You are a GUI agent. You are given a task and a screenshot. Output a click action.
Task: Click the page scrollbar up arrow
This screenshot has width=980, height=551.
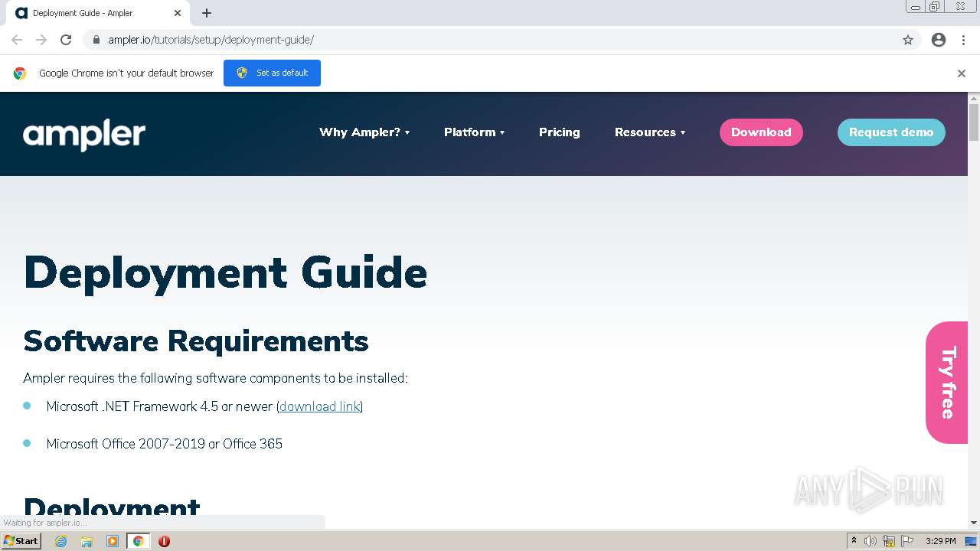(x=974, y=99)
